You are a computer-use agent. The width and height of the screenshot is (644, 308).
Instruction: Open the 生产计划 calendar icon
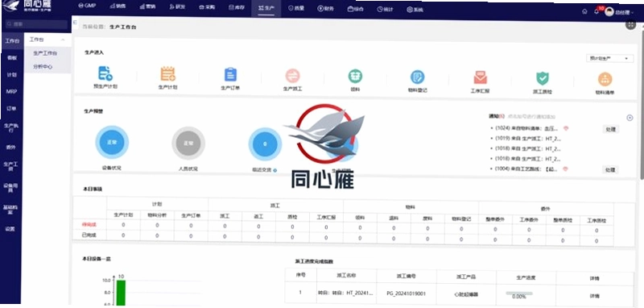[167, 74]
